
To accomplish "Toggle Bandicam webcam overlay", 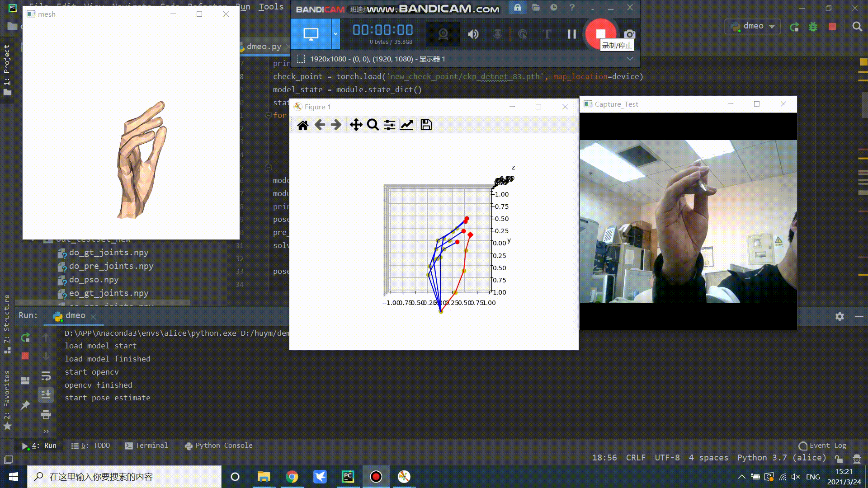I will click(x=443, y=34).
